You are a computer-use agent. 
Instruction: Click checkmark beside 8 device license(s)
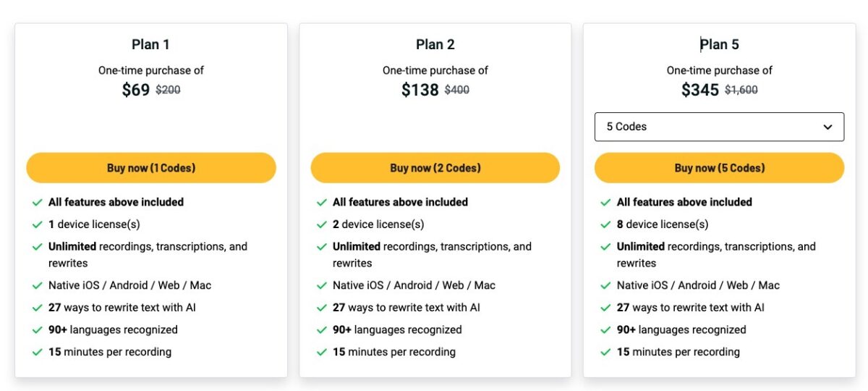tap(605, 224)
